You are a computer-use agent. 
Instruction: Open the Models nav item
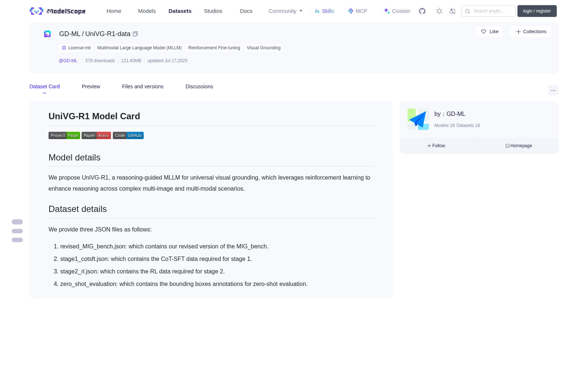tap(147, 11)
